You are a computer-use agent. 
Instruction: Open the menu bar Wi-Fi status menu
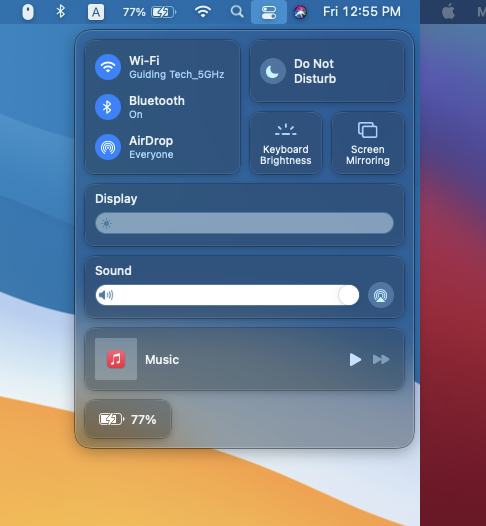pyautogui.click(x=203, y=12)
